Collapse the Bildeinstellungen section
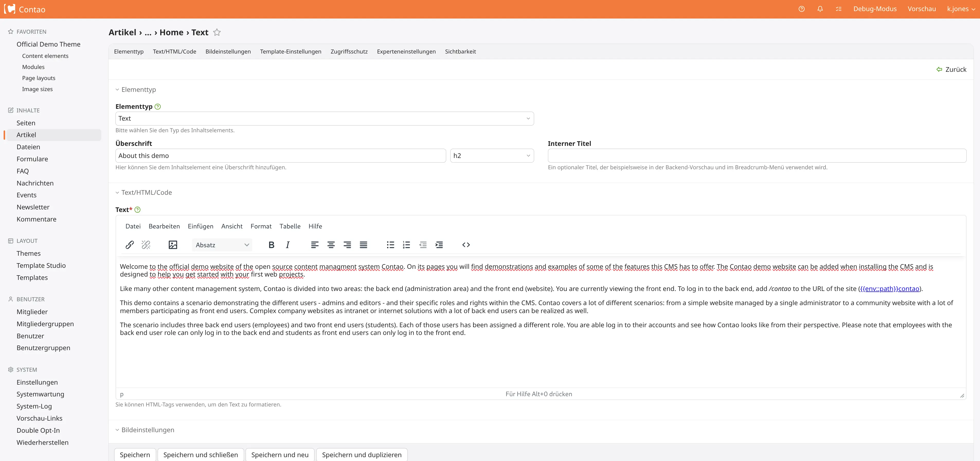Screen dimensions: 980x461 point(145,430)
